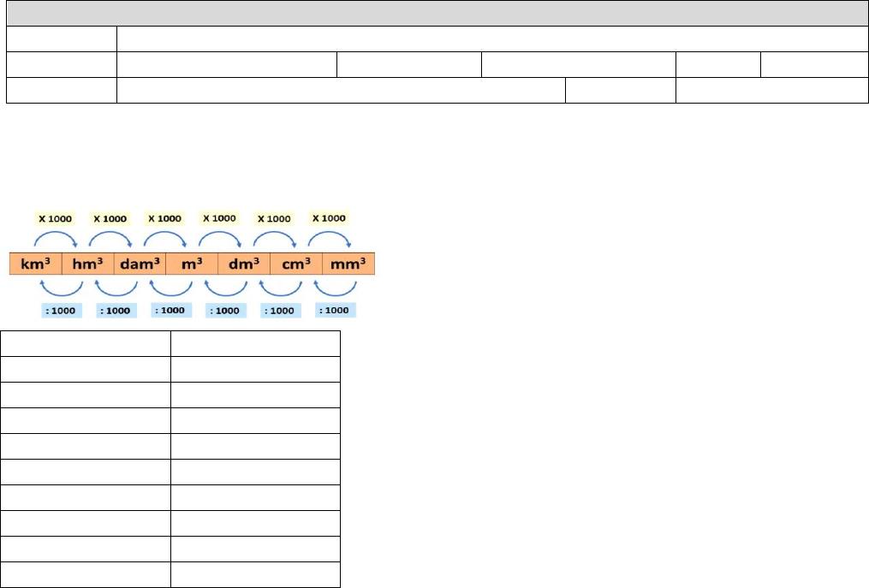Click the mm³ unit box
Screen dimensions: 869x588
coord(348,264)
